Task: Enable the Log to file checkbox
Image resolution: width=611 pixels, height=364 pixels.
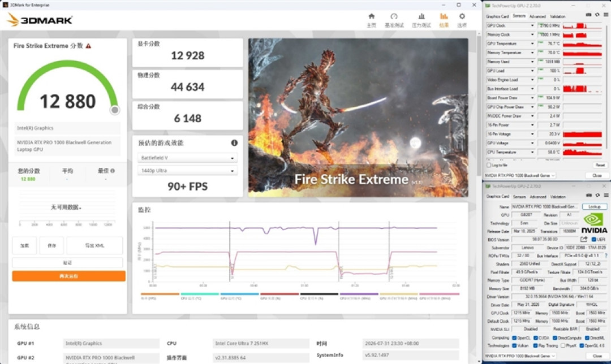Action: (489, 166)
